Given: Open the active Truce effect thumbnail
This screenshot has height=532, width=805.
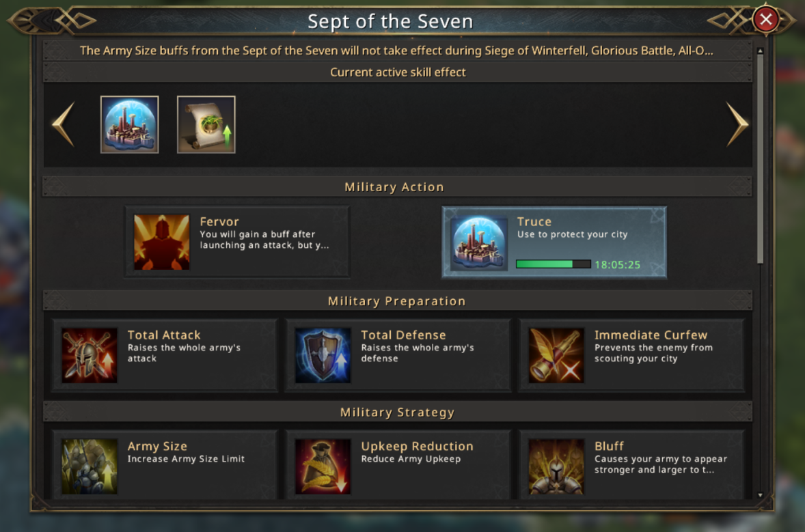Looking at the screenshot, I should point(130,124).
